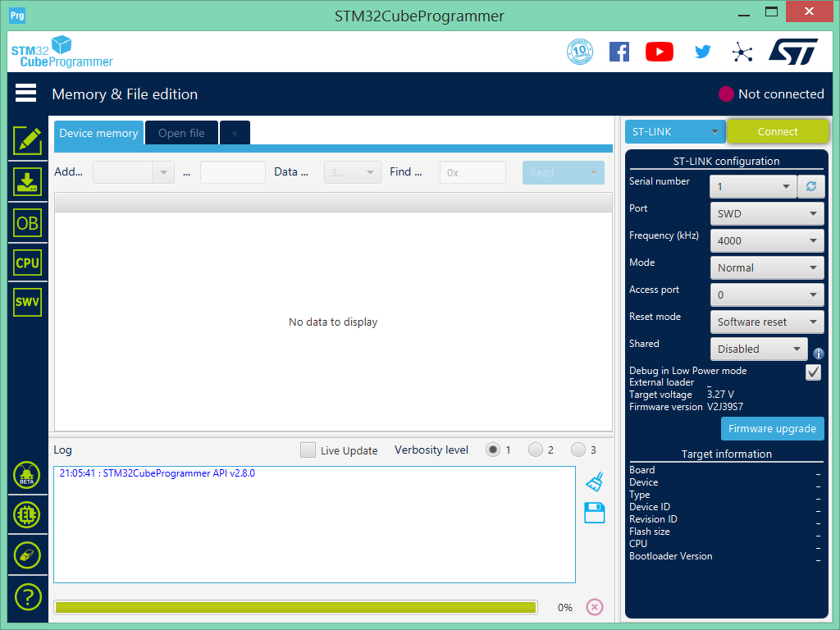Select verbosity level 2

click(x=536, y=450)
